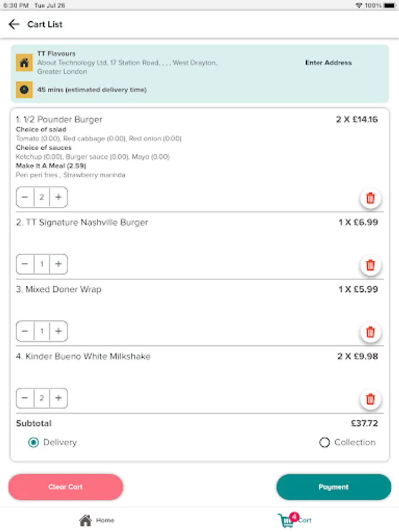The height and width of the screenshot is (532, 399).
Task: Go back using the arrow icon
Action: click(14, 24)
